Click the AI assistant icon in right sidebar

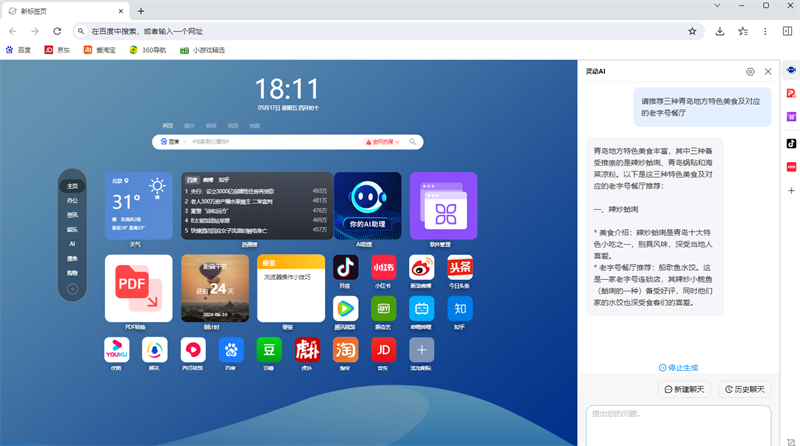tap(791, 70)
